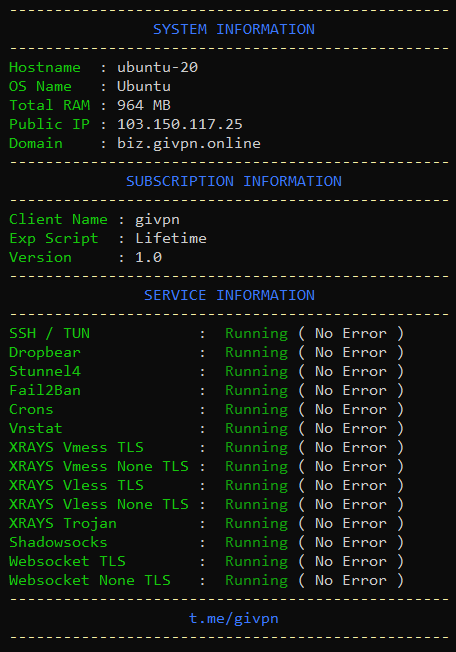456x652 pixels.
Task: Click Running status for Fail2Ban
Action: (x=256, y=390)
